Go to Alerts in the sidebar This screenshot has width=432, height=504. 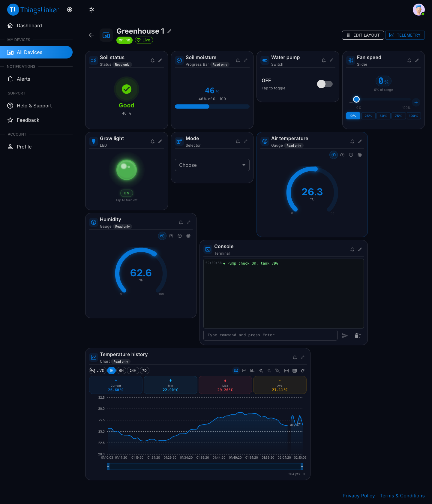(36, 79)
